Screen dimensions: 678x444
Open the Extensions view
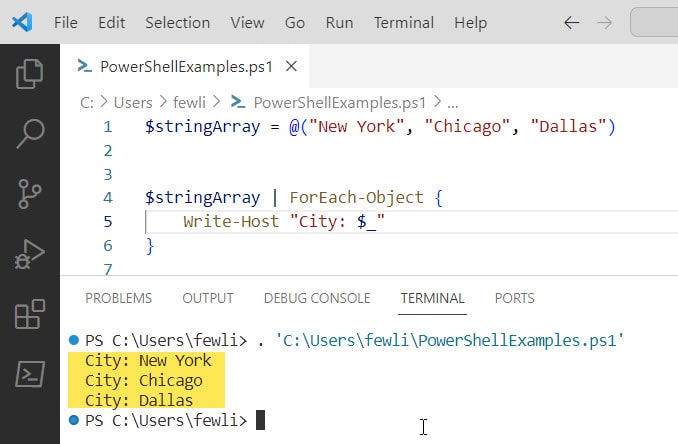[x=29, y=314]
